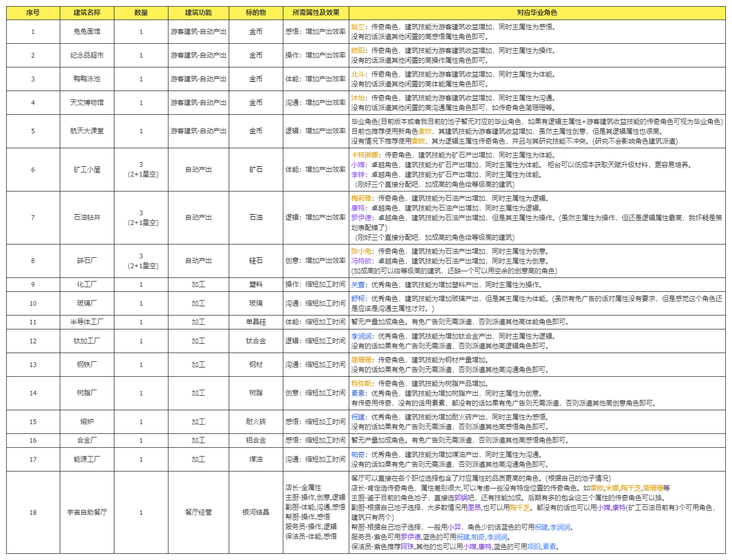Select the 梅莉雅 character name
732x560 pixels.
tap(362, 198)
